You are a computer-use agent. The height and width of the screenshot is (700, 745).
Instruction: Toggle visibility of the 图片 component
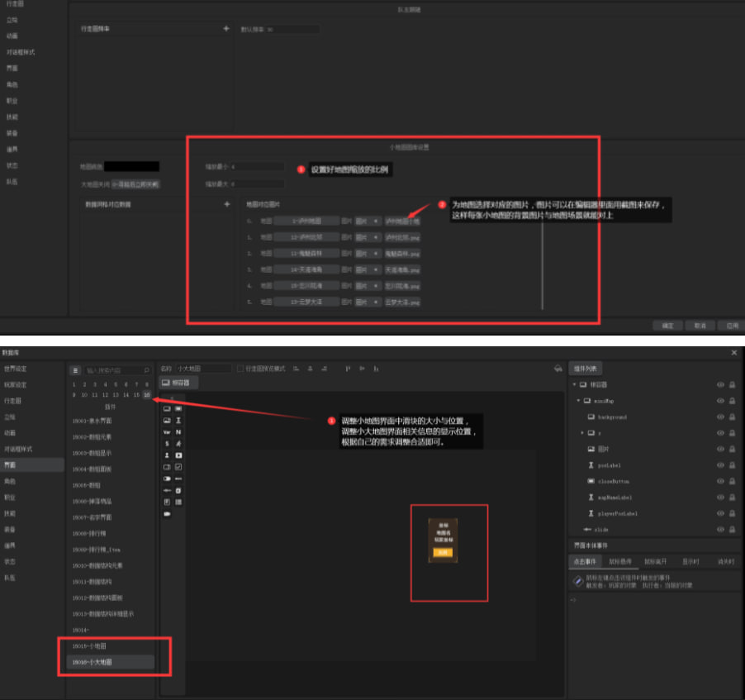click(720, 449)
